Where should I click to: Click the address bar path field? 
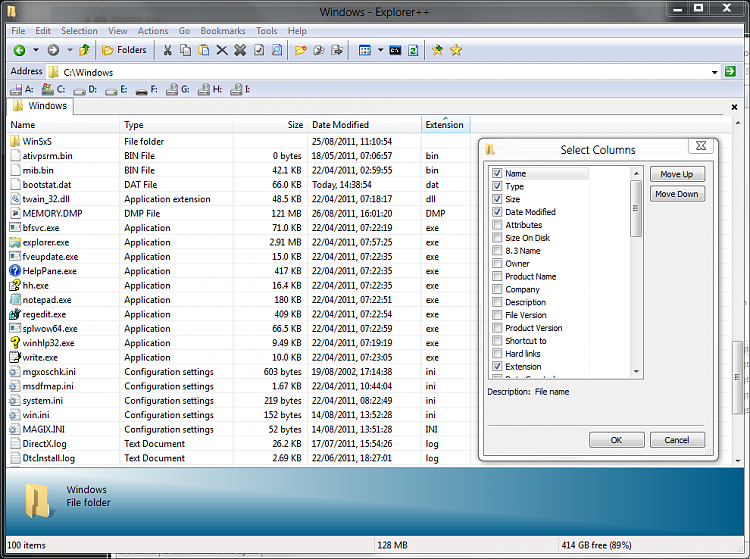[x=383, y=72]
